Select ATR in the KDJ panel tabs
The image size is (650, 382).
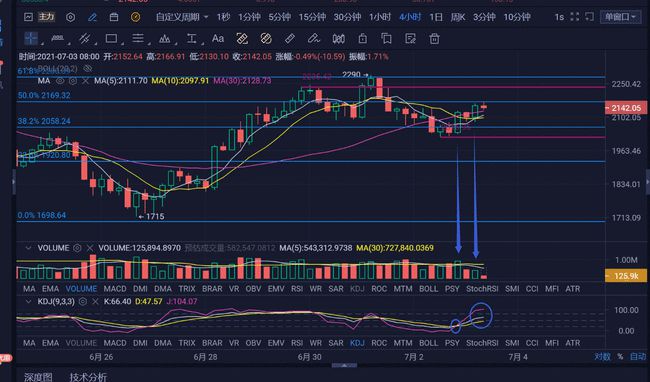tap(573, 343)
